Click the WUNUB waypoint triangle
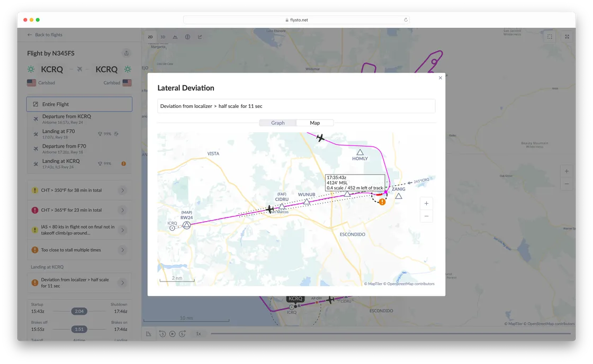593x364 pixels. 307,202
